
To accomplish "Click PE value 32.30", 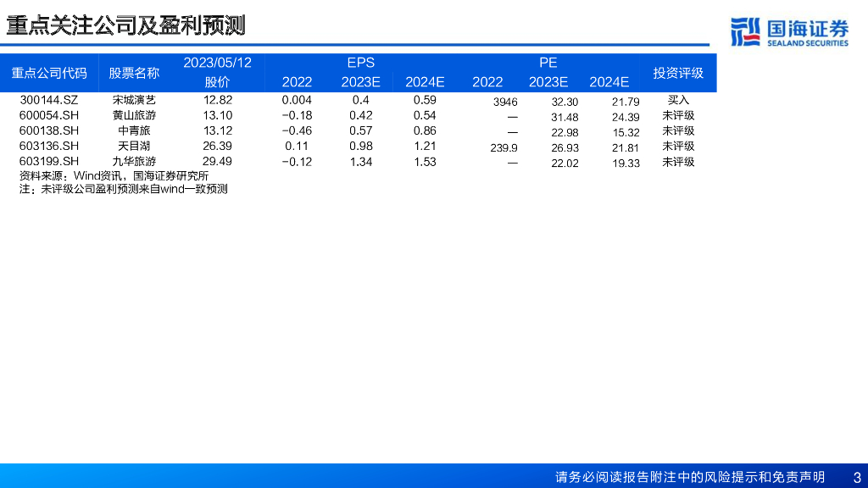I will click(565, 103).
